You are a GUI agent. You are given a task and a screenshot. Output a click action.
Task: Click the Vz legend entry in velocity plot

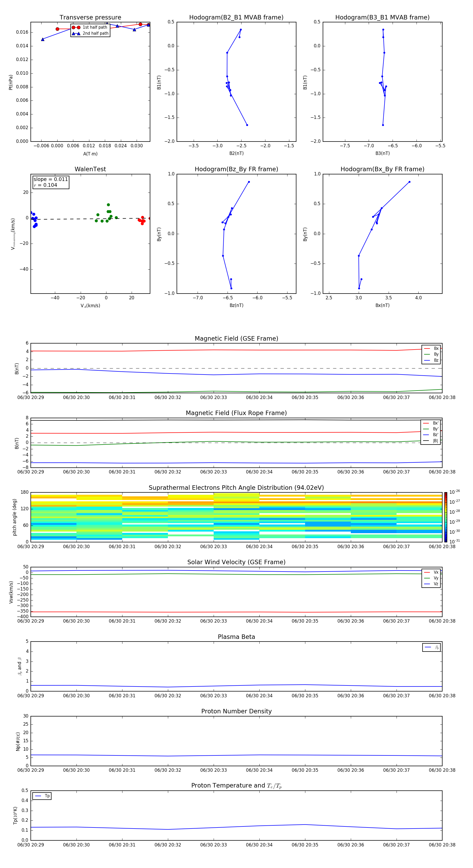tap(431, 584)
